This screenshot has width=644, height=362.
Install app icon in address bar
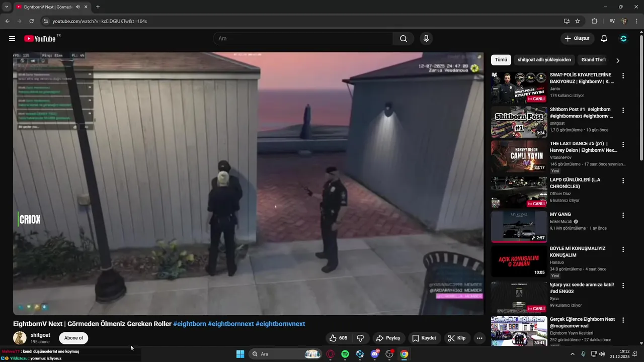point(567,21)
